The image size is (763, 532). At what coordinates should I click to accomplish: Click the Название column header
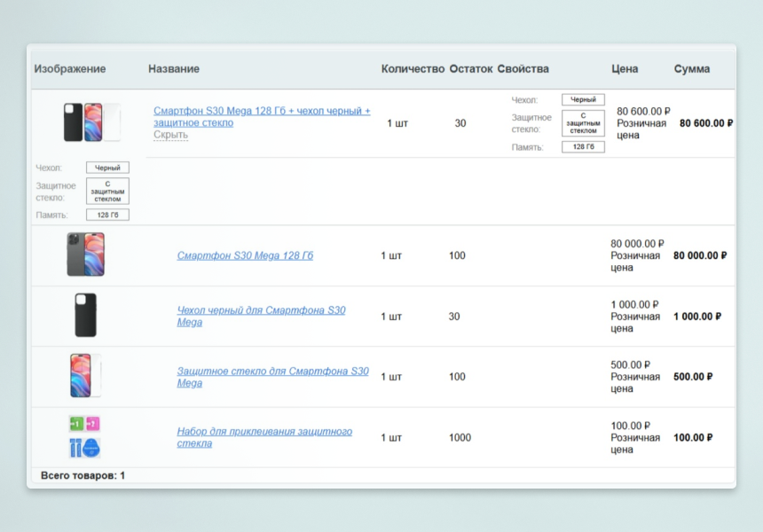(x=174, y=69)
